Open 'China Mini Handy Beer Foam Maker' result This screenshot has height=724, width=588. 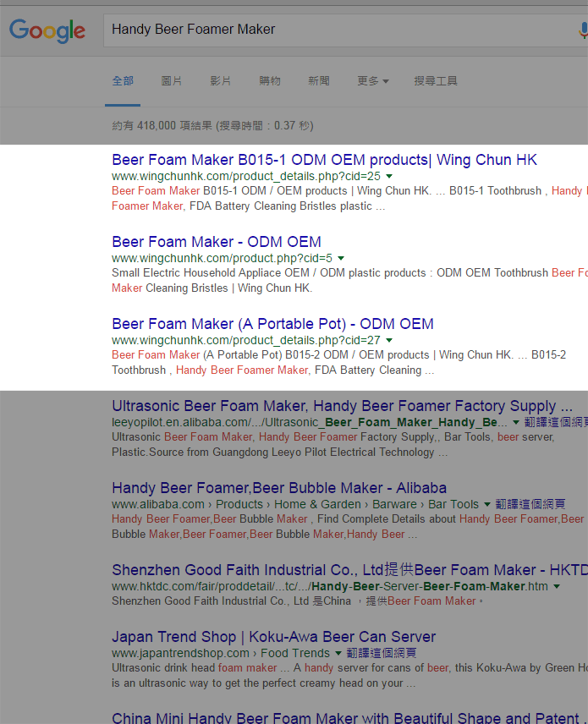(345, 718)
